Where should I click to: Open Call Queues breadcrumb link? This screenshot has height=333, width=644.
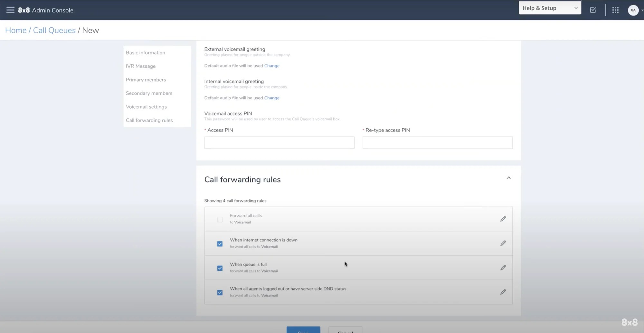coord(54,30)
